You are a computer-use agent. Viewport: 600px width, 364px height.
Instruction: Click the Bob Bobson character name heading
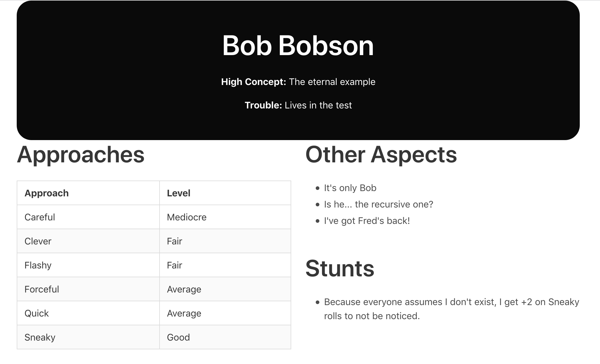pyautogui.click(x=298, y=46)
